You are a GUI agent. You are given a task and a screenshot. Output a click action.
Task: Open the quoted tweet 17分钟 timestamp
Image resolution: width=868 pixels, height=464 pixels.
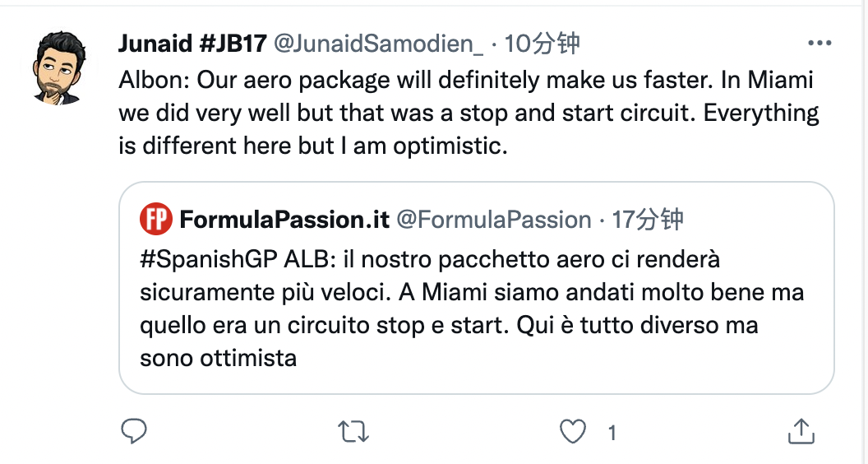(648, 220)
